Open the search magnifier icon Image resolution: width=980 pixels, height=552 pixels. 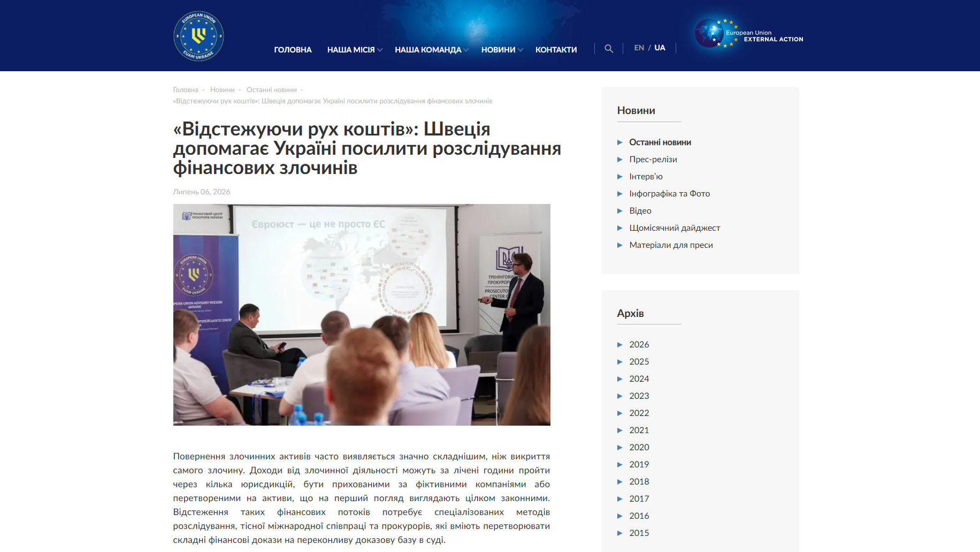[609, 49]
